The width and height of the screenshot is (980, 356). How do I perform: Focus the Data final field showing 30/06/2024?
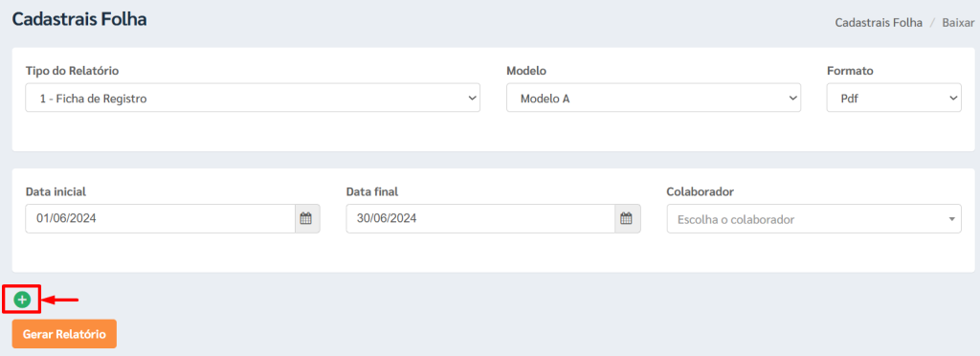click(x=480, y=218)
